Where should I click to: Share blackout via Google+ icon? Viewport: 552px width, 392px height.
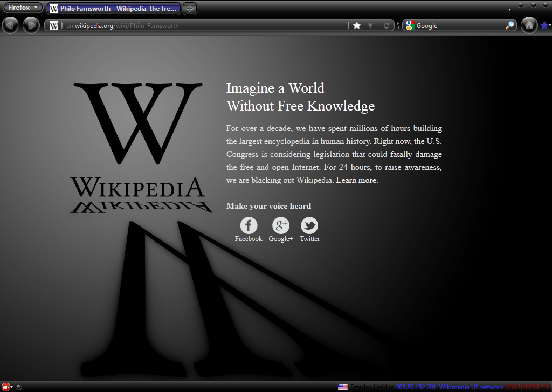click(281, 225)
